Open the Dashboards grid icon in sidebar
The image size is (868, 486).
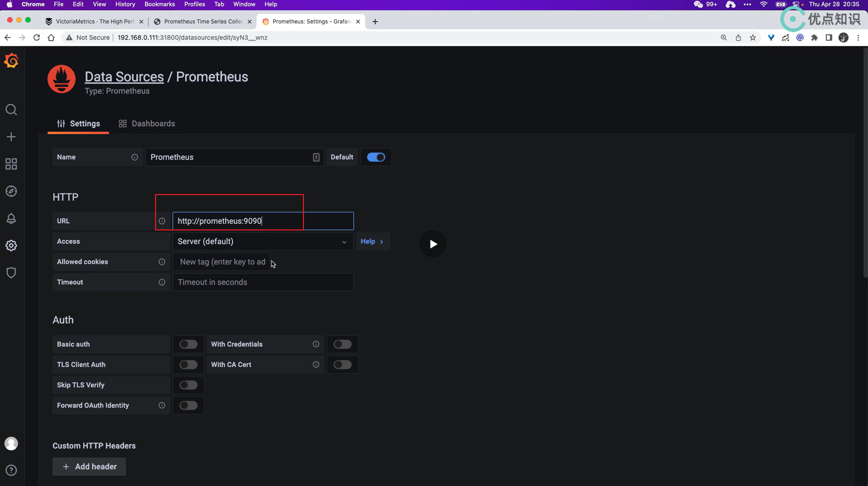pos(11,164)
